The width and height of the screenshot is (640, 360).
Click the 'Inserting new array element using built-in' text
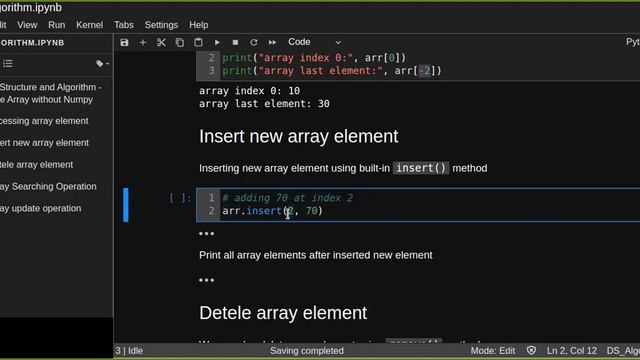tap(294, 168)
